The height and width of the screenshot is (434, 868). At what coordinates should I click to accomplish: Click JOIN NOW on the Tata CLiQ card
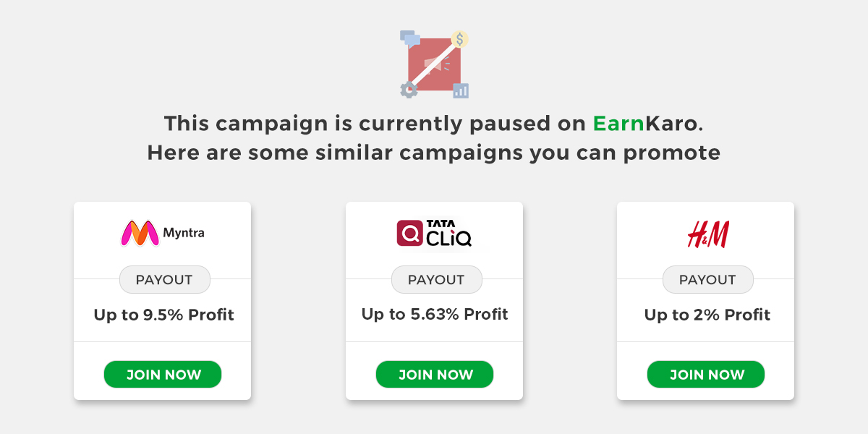434,374
